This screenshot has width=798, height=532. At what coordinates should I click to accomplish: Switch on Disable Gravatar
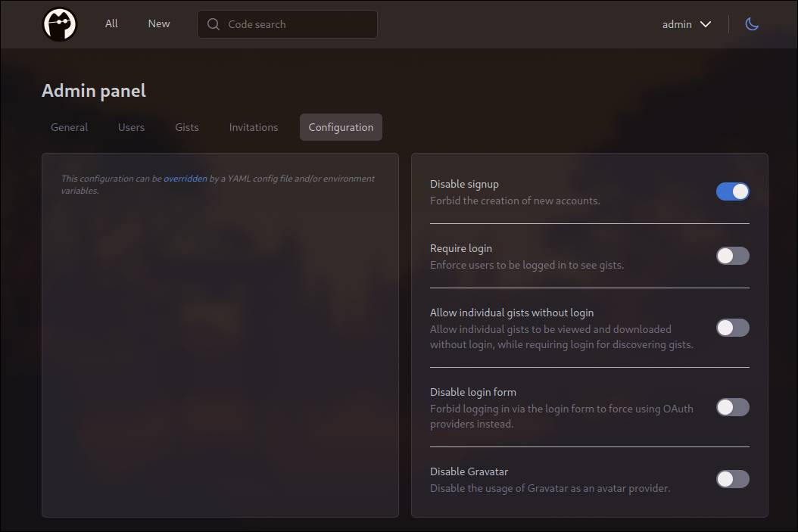pos(732,479)
